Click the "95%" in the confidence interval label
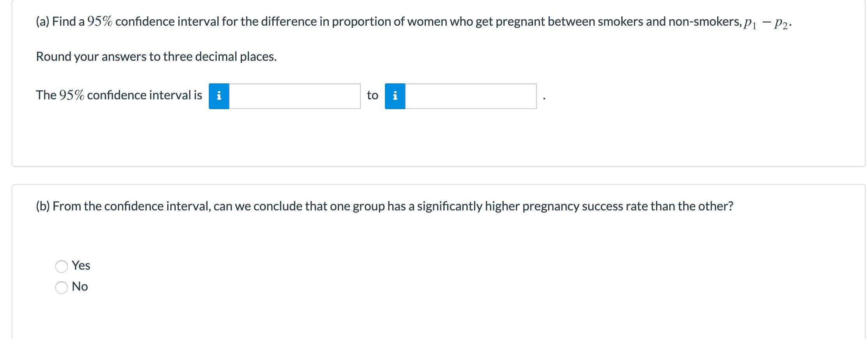This screenshot has height=339, width=868. [72, 95]
